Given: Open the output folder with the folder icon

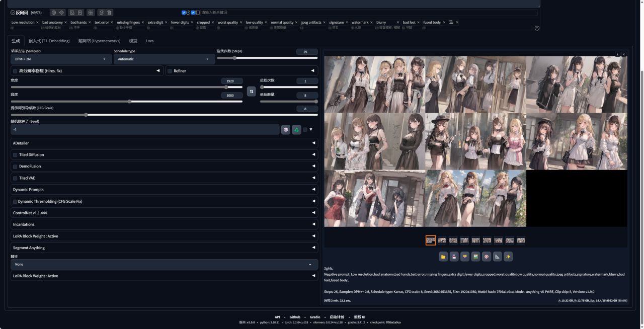Looking at the screenshot, I should tap(443, 257).
